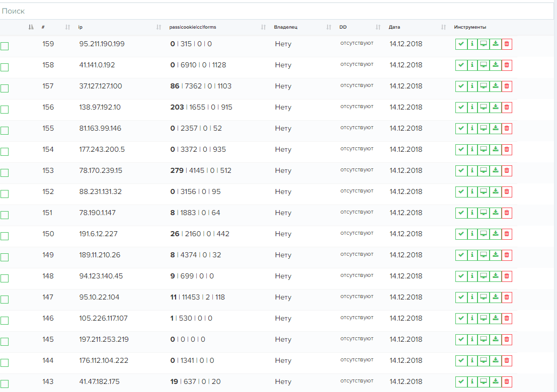Sort by the Дата column header arrows
The width and height of the screenshot is (557, 392).
443,27
